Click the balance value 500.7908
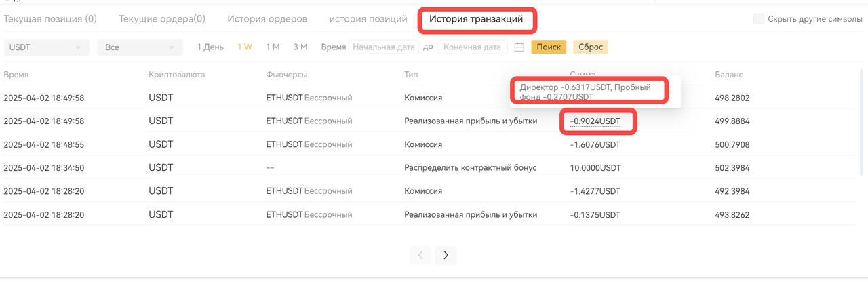This screenshot has height=282, width=868. tap(732, 144)
